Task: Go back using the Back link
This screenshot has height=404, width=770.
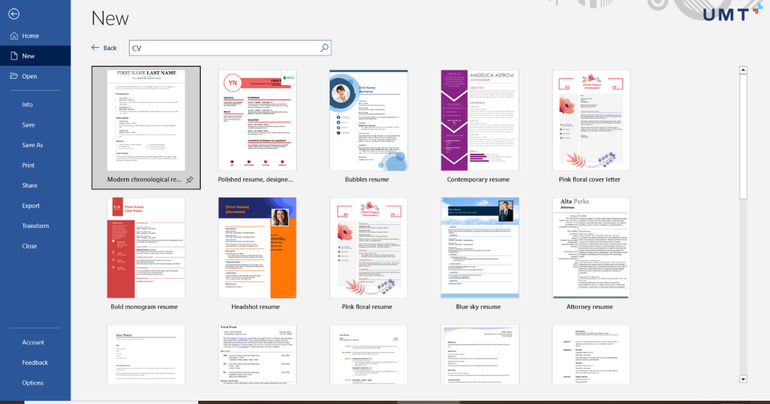Action: (x=104, y=48)
